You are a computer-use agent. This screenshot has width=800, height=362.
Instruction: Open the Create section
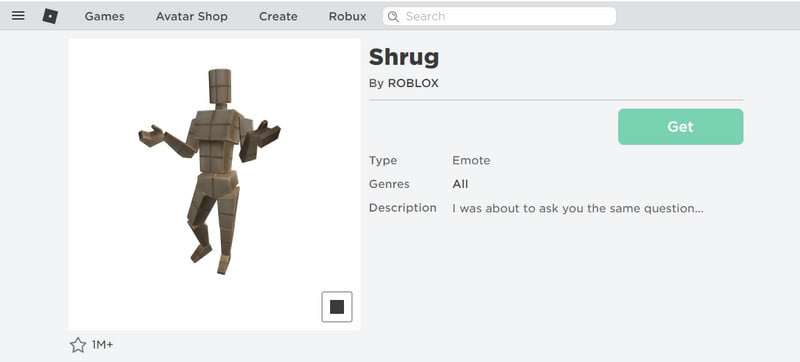278,16
